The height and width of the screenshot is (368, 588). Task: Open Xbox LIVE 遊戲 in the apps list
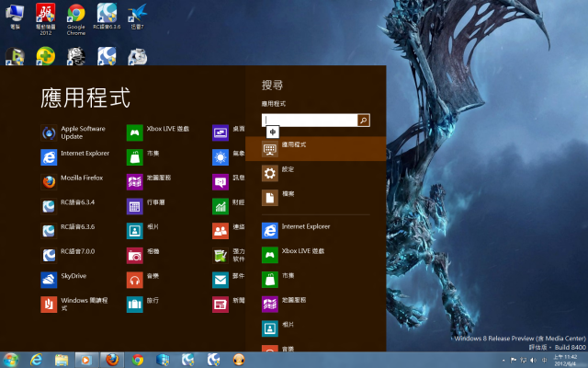pos(158,132)
